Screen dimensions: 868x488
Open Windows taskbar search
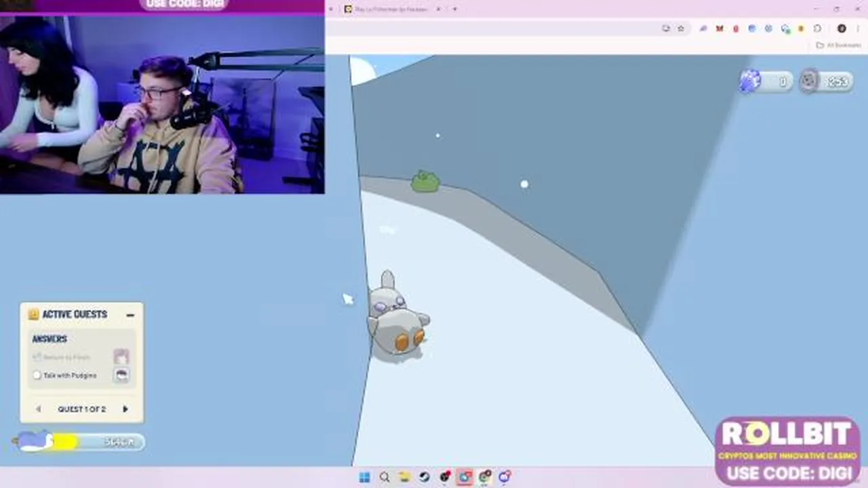(x=384, y=477)
